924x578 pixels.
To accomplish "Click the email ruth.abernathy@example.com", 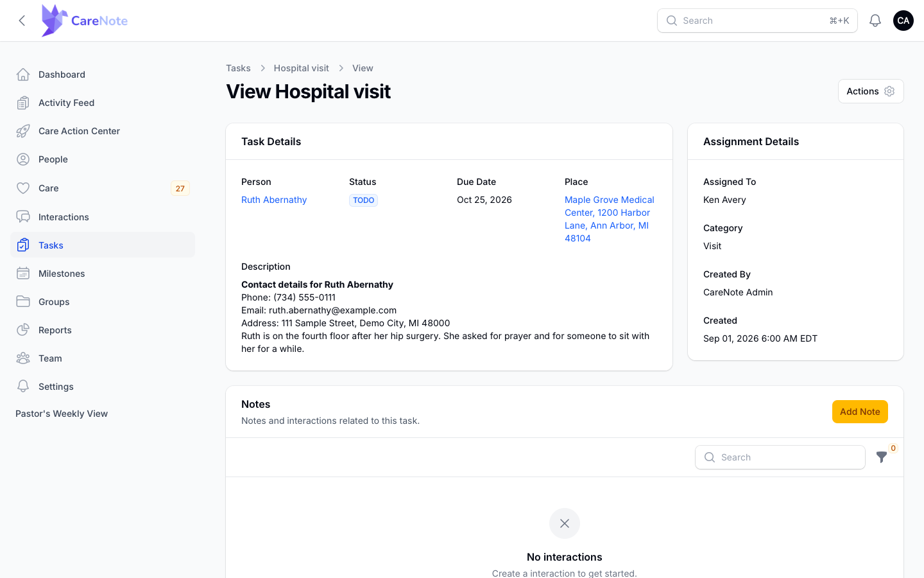I will (332, 310).
